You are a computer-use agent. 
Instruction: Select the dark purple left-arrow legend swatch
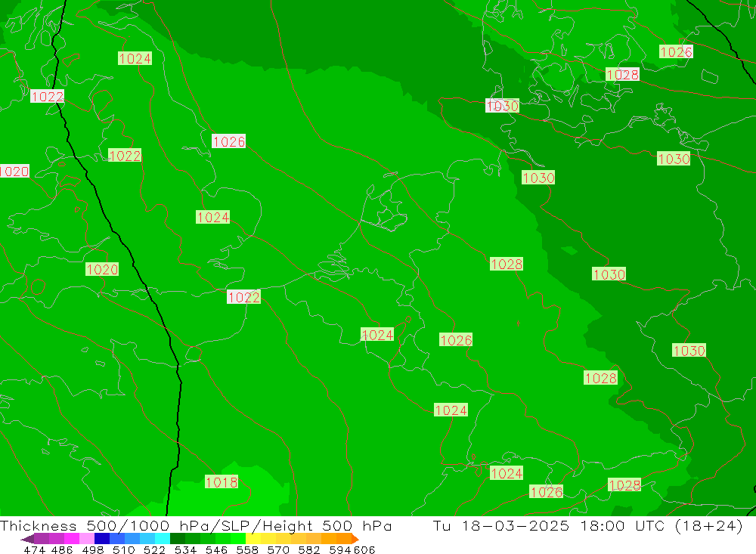coord(27,539)
